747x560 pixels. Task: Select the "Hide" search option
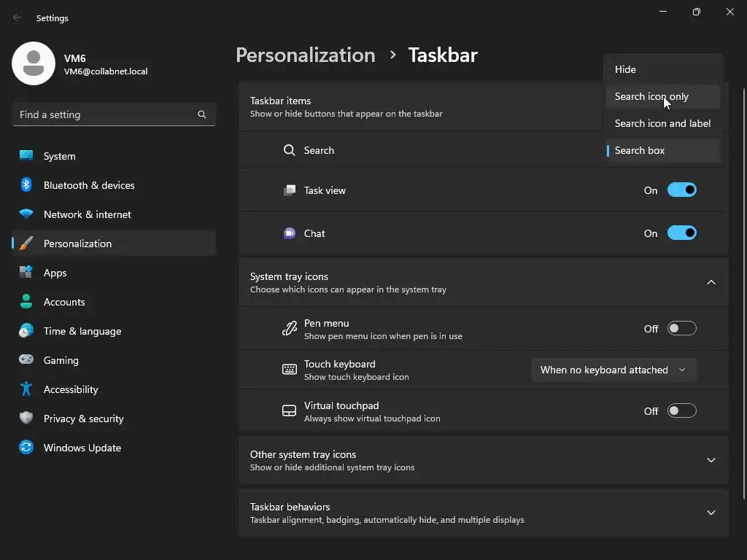coord(625,69)
